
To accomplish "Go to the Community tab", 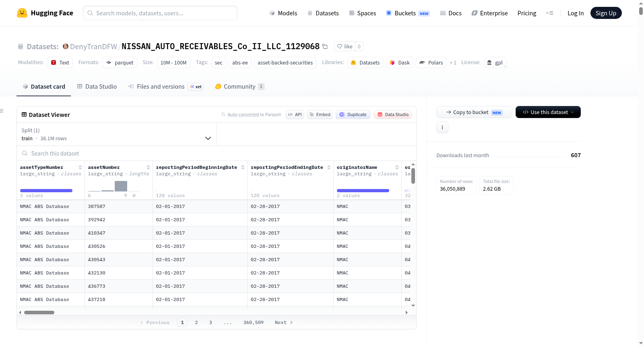I will click(240, 87).
